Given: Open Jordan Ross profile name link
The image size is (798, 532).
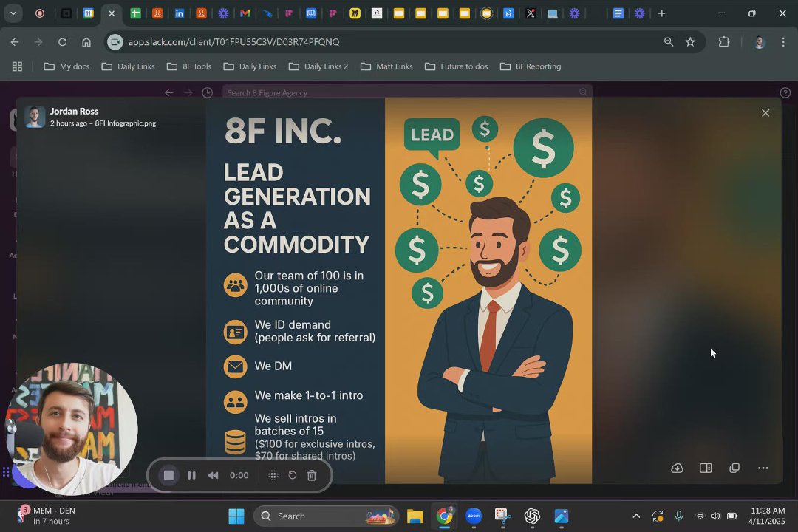Looking at the screenshot, I should [x=75, y=111].
